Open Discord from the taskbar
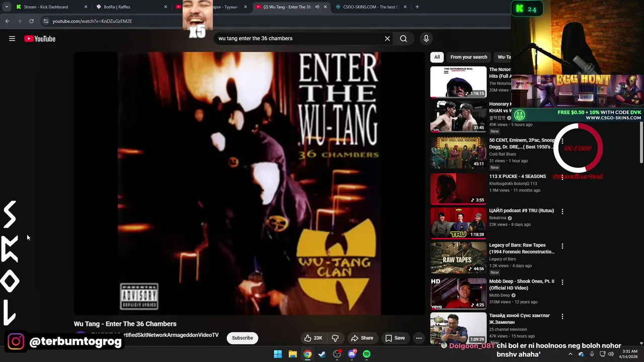The height and width of the screenshot is (362, 644). 352,354
